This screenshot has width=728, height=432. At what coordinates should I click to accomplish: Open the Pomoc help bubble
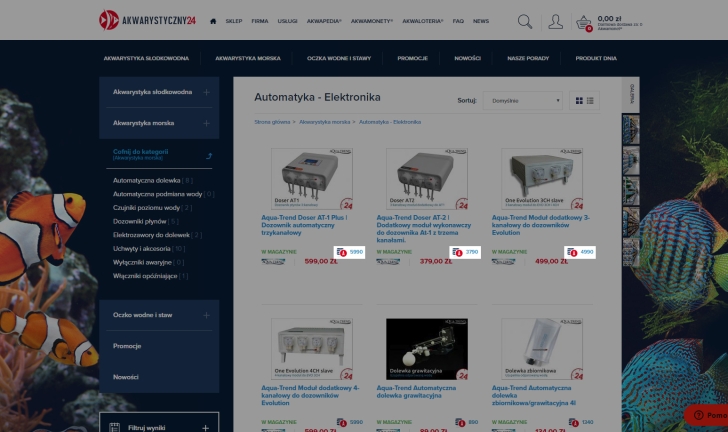707,415
